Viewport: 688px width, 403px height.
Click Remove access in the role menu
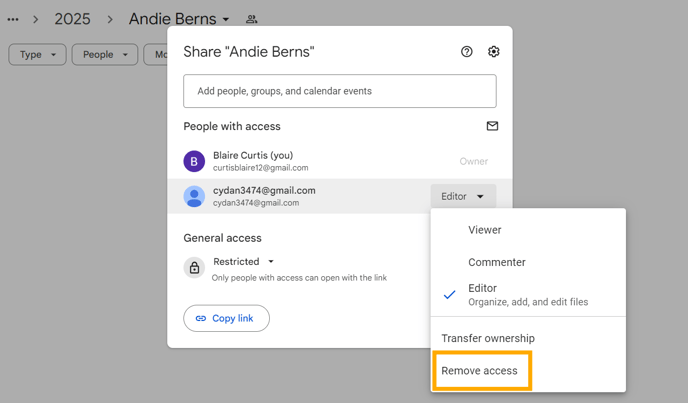pyautogui.click(x=482, y=371)
